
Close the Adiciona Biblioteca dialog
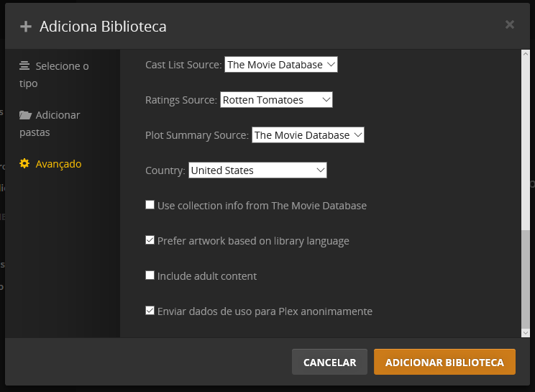510,25
